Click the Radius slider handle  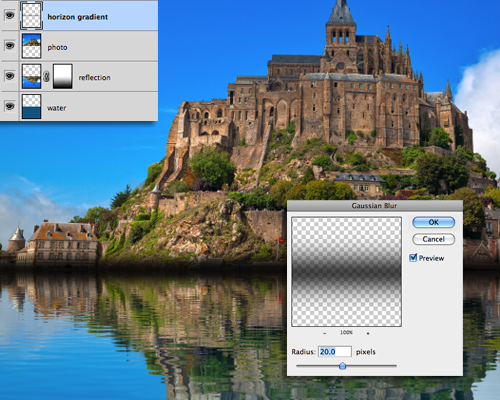(342, 366)
